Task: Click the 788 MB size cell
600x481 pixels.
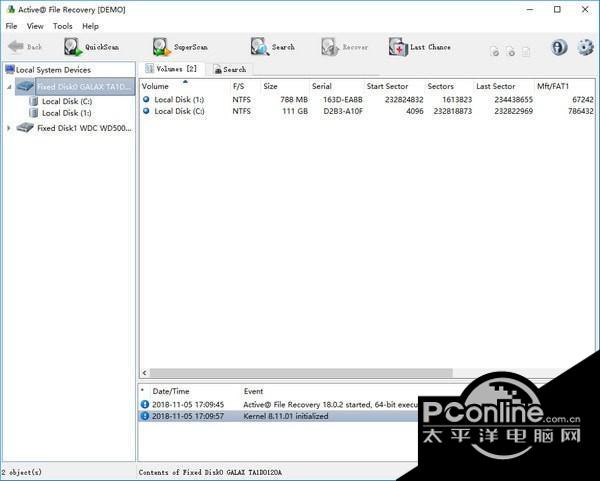Action: pyautogui.click(x=294, y=99)
